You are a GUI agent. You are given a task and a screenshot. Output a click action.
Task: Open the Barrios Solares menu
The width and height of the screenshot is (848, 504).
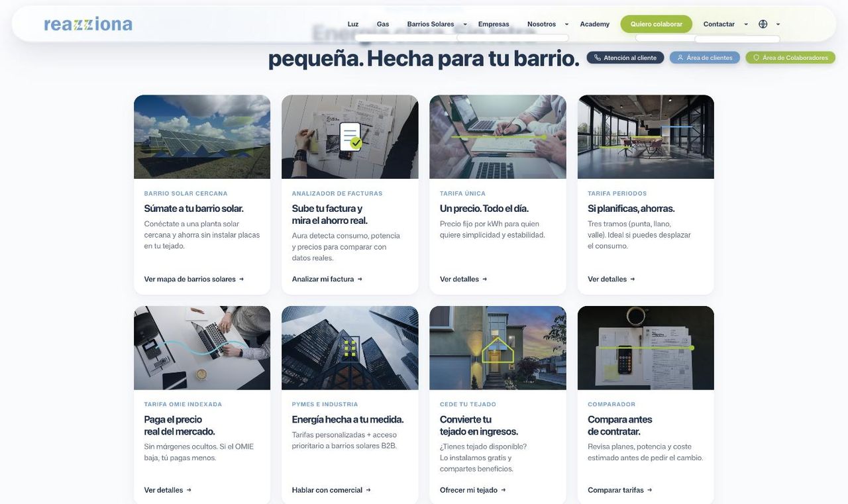[x=431, y=24]
